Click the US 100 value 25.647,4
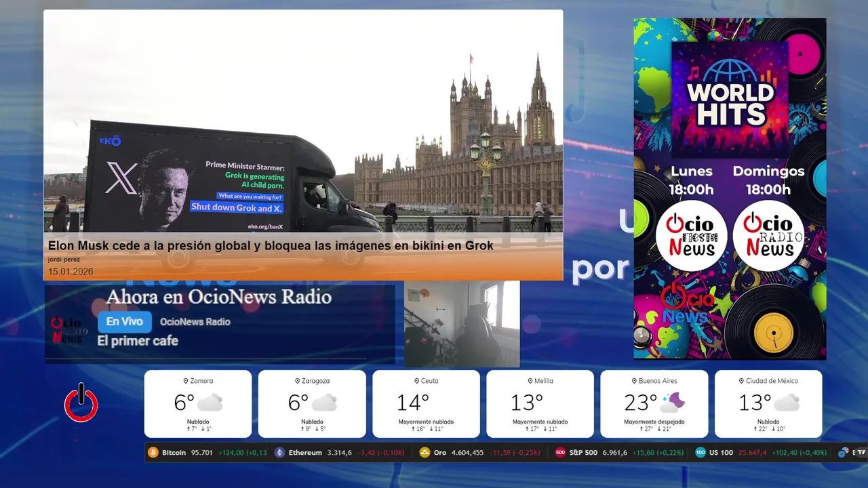868x488 pixels. (753, 453)
